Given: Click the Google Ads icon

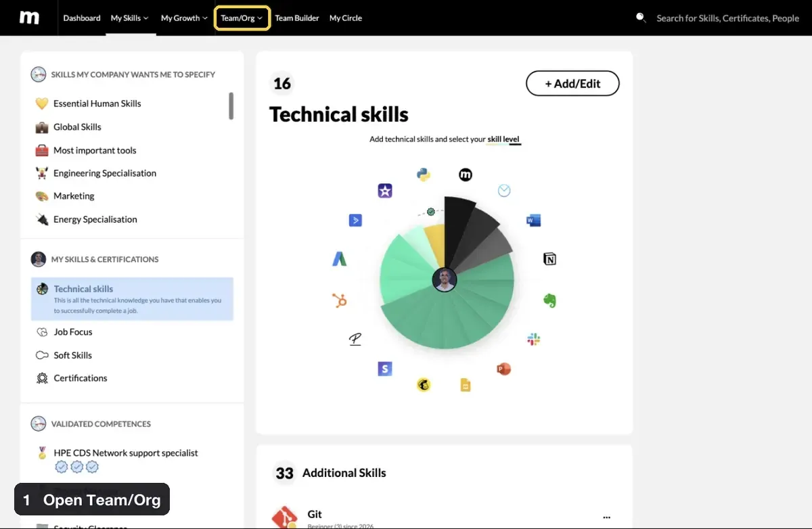Looking at the screenshot, I should point(339,258).
